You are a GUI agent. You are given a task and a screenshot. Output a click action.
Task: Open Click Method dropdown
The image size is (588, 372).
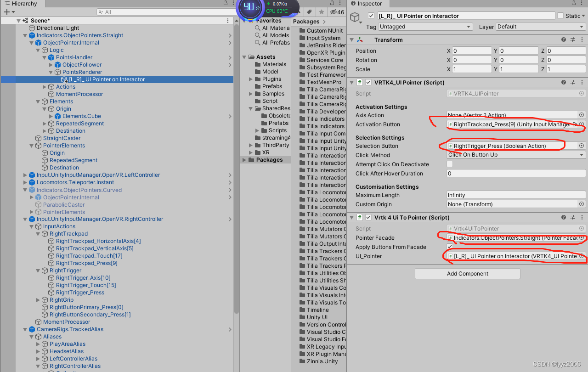tap(516, 155)
